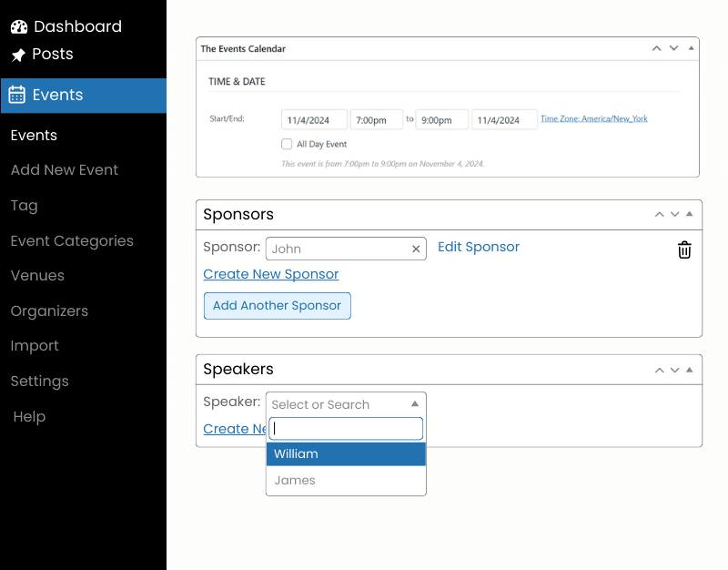This screenshot has height=570, width=728.
Task: Move The Events Calendar panel down
Action: (x=673, y=48)
